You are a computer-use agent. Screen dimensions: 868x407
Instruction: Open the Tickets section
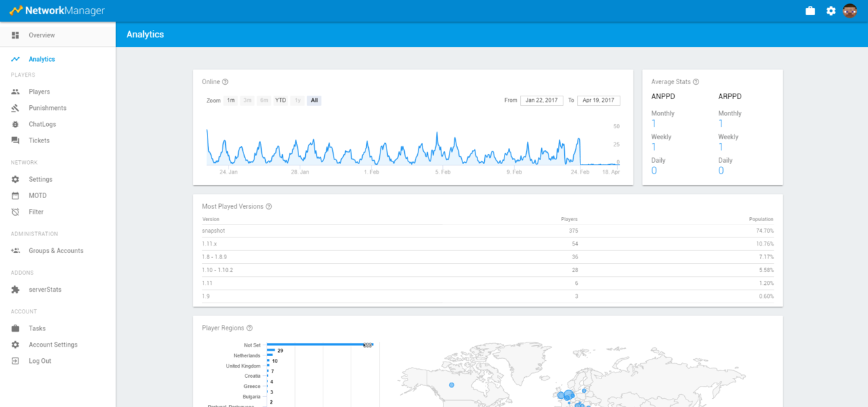(x=39, y=140)
